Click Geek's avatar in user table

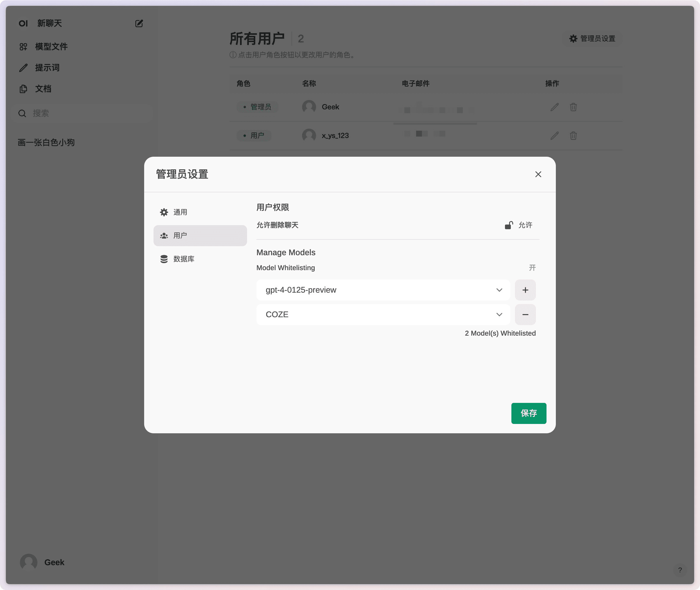pos(309,107)
